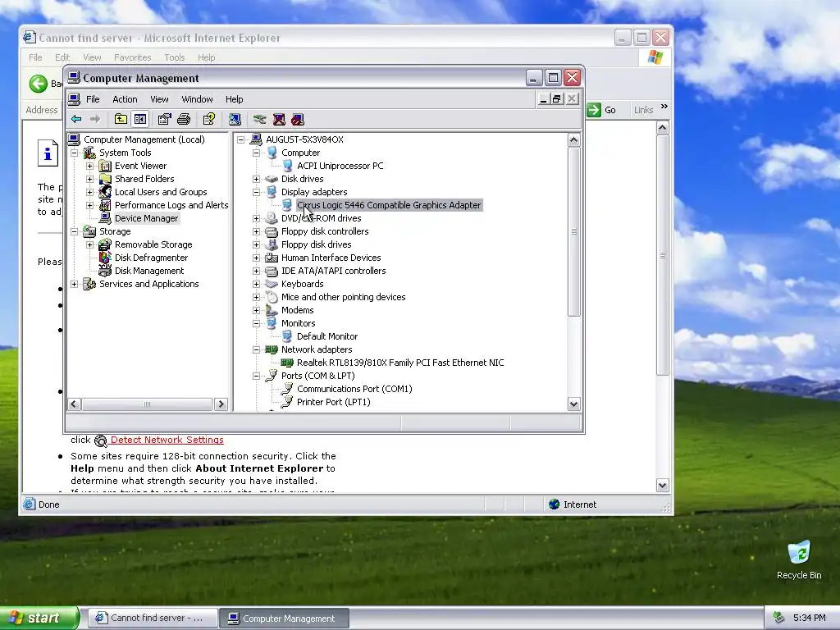The width and height of the screenshot is (840, 630).
Task: Switch to 'Cannot find server' taskbar button
Action: tap(153, 619)
